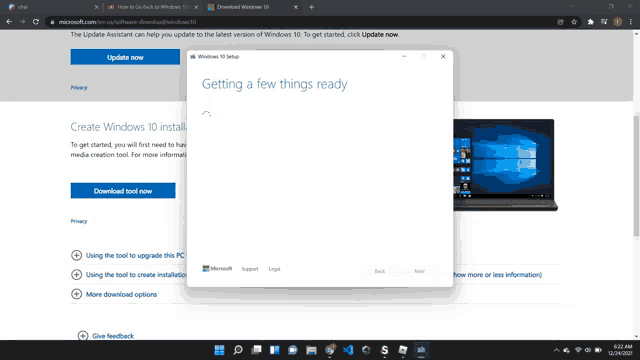Close the Windows 10 Setup dialog

tap(443, 56)
